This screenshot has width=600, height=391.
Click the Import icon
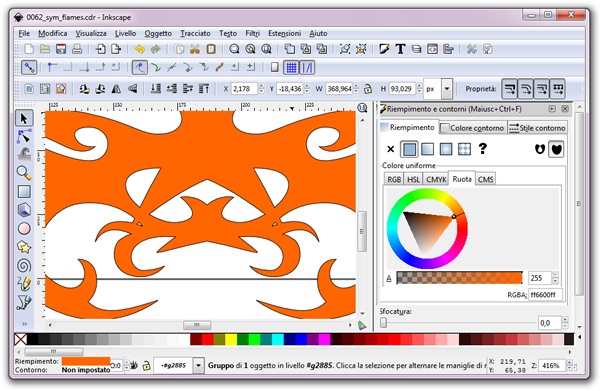pyautogui.click(x=101, y=49)
